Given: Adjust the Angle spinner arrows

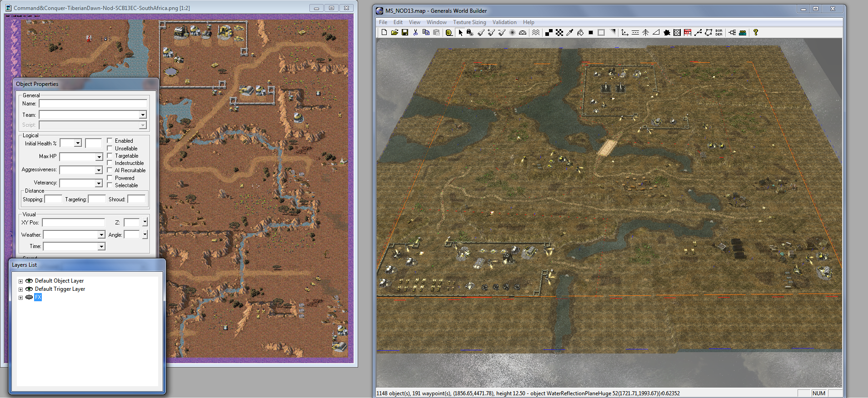Looking at the screenshot, I should tap(145, 234).
